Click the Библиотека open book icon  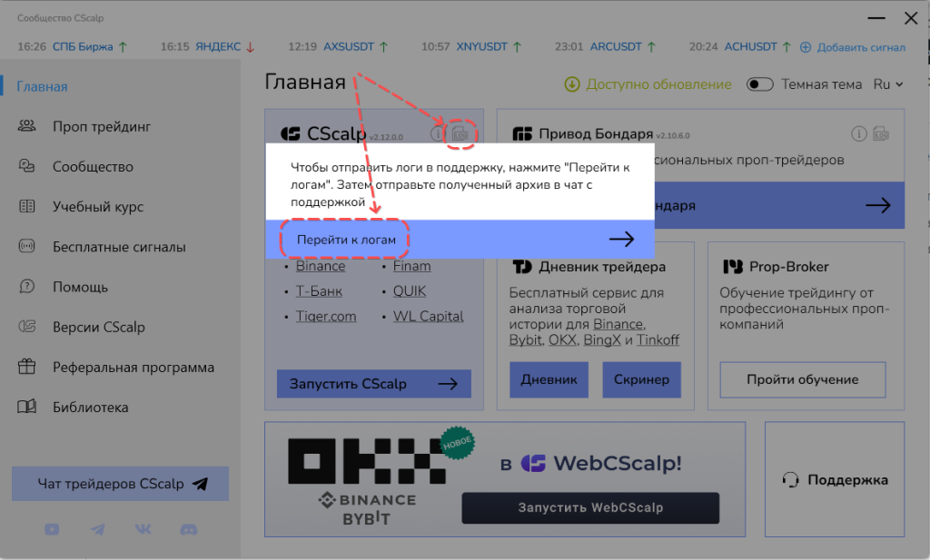pyautogui.click(x=26, y=407)
